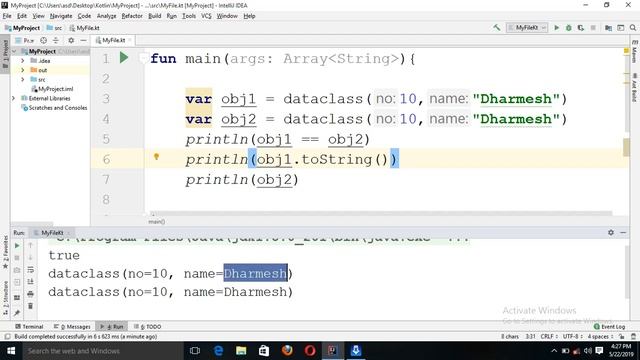Toggle soft-wrap in the Run console

coord(31,270)
